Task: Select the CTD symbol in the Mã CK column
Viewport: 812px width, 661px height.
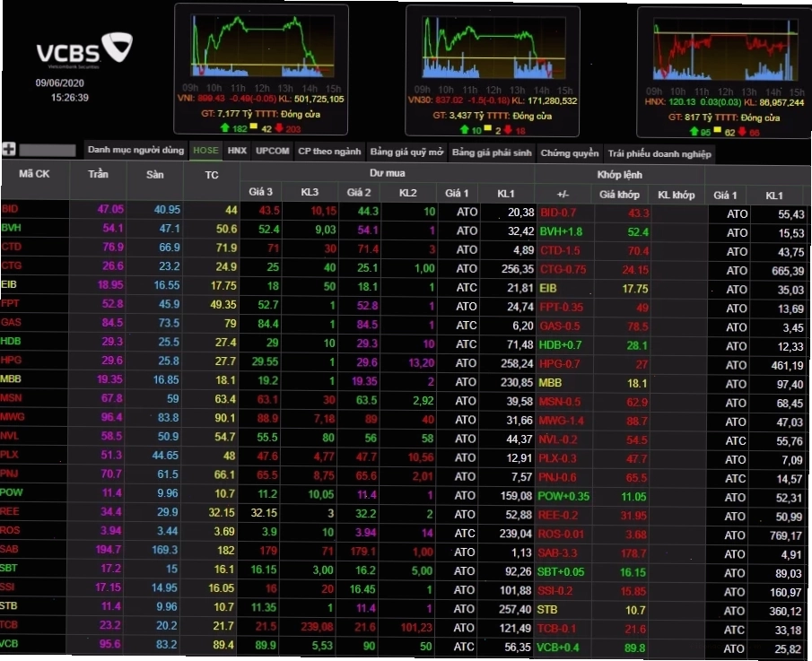Action: pyautogui.click(x=11, y=247)
